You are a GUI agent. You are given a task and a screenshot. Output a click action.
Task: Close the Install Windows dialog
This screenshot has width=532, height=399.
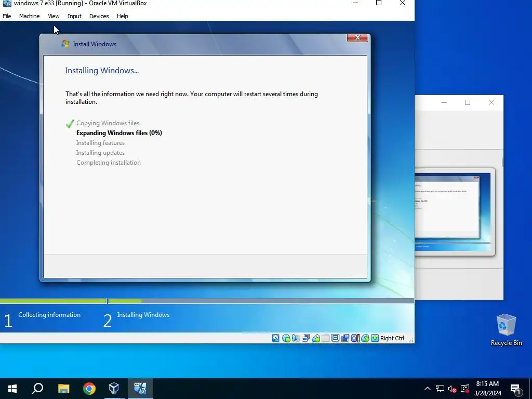point(357,37)
